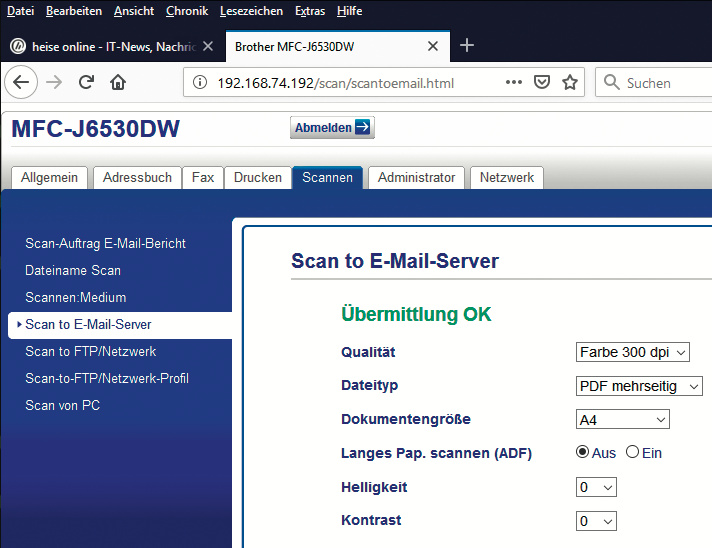Bookmark this page with the star icon

[570, 82]
